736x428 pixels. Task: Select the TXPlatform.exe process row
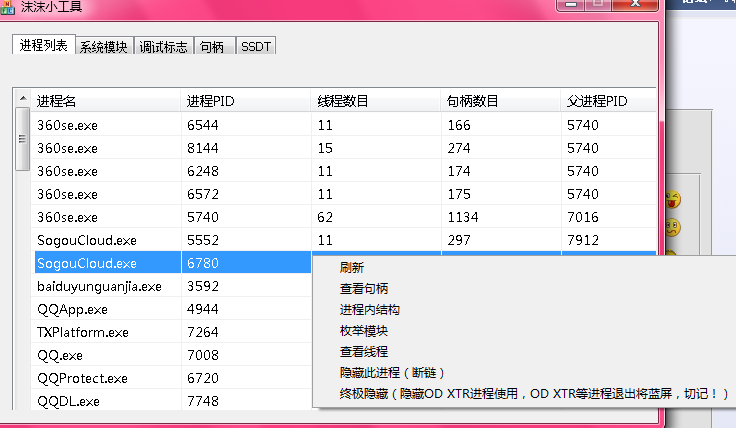pos(172,332)
